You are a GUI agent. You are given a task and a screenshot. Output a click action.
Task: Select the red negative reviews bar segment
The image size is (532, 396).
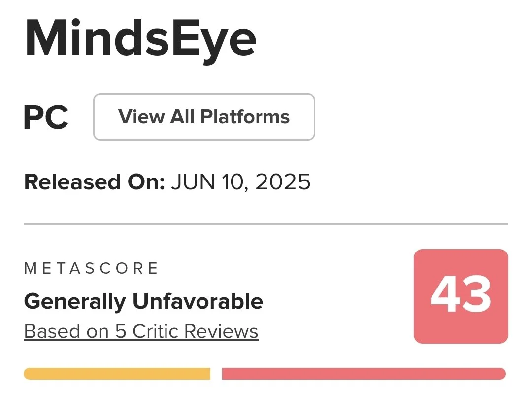[364, 374]
